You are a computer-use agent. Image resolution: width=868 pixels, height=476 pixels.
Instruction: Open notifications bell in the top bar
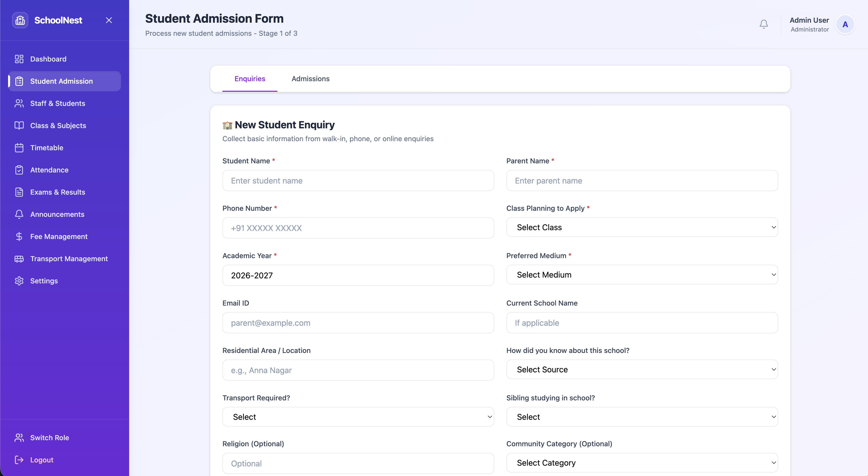coord(764,24)
